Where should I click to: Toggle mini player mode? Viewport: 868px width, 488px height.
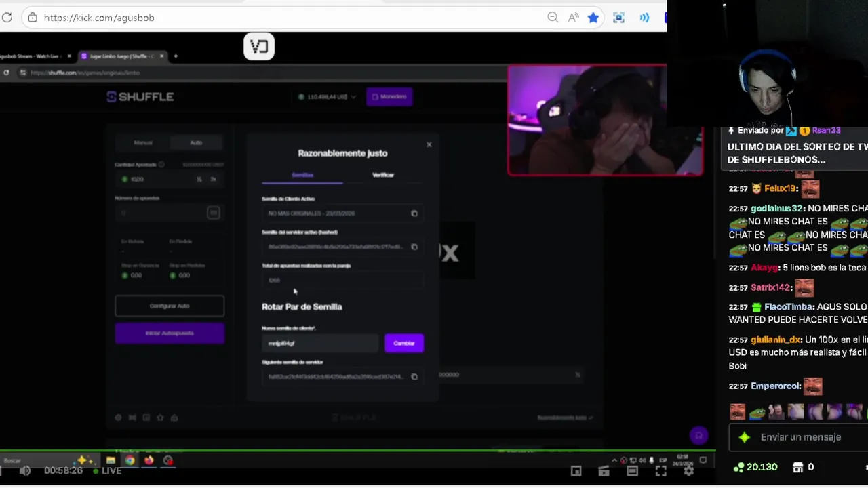tap(576, 471)
